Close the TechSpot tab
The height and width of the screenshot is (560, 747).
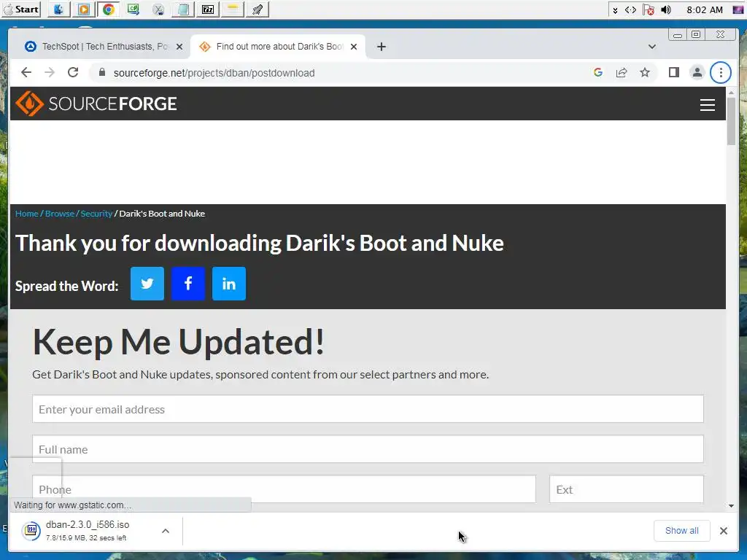click(179, 47)
